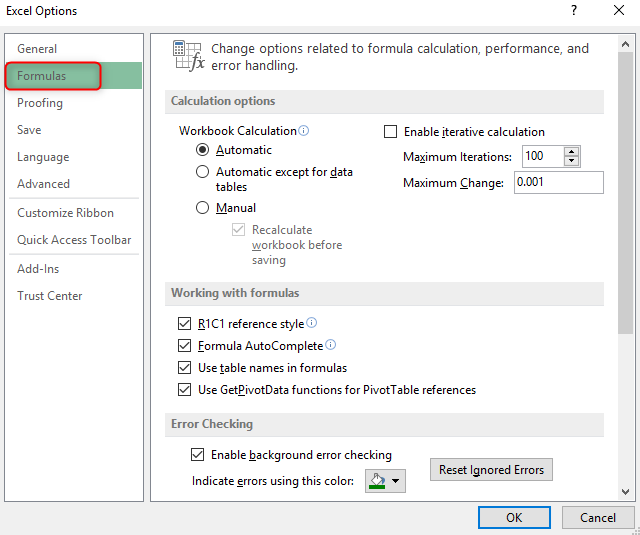Viewport: 640px width, 535px height.
Task: Open the error color dropdown arrow
Action: coord(395,481)
